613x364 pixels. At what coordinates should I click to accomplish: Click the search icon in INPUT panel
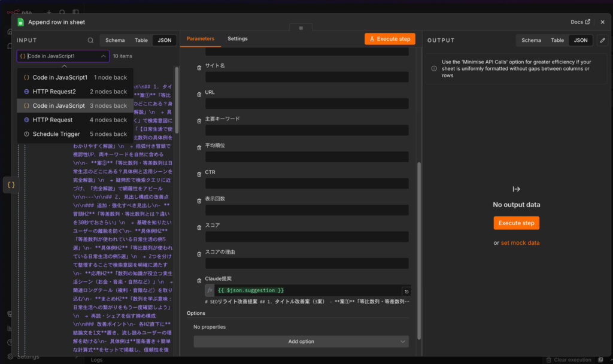click(x=90, y=40)
